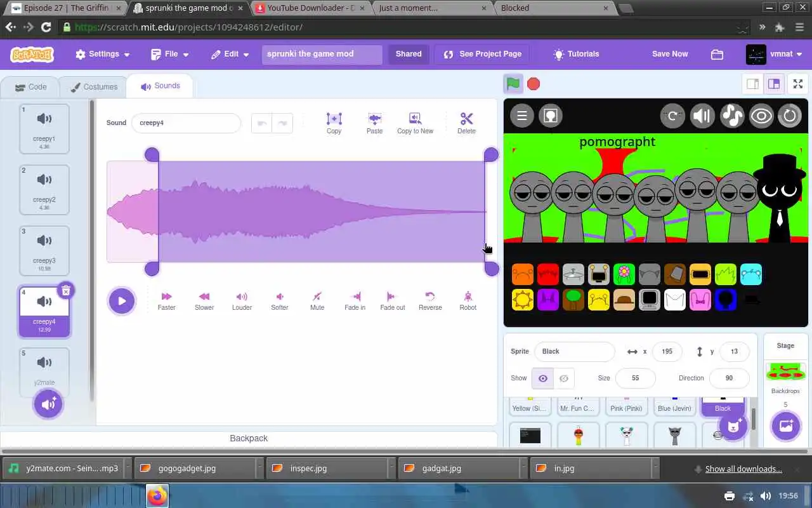Screen dimensions: 812x508
Task: Apply the Fade out effect
Action: (392, 301)
